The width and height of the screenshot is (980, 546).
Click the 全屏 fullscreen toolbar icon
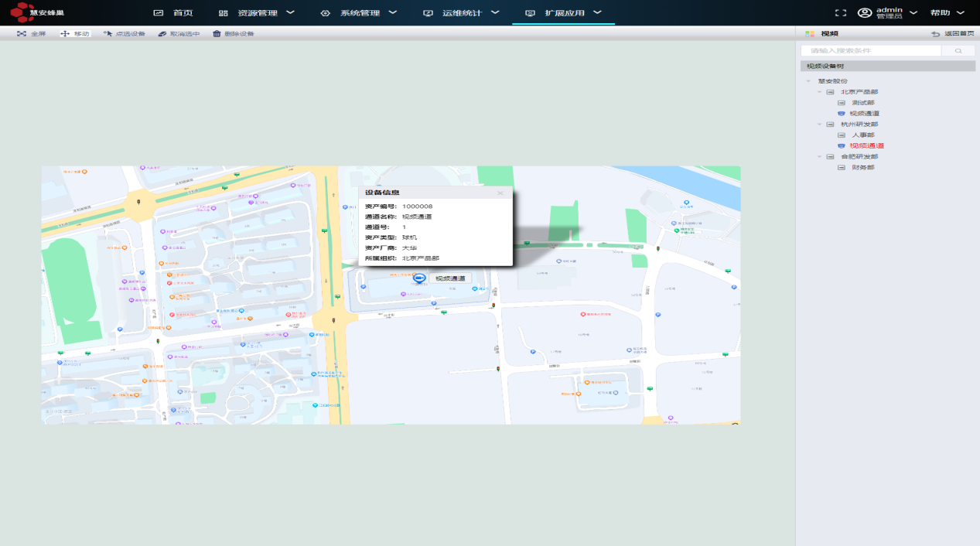22,34
